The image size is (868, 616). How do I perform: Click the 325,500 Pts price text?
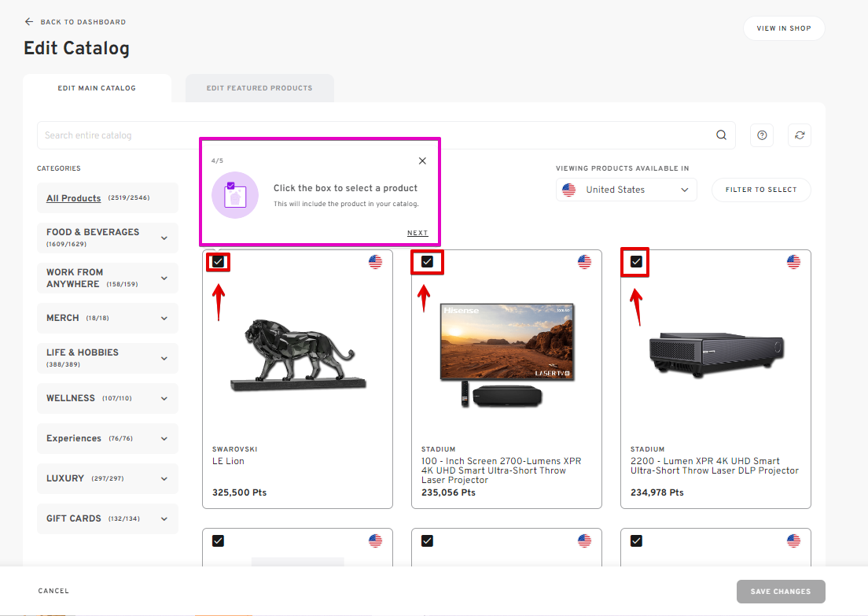point(240,492)
